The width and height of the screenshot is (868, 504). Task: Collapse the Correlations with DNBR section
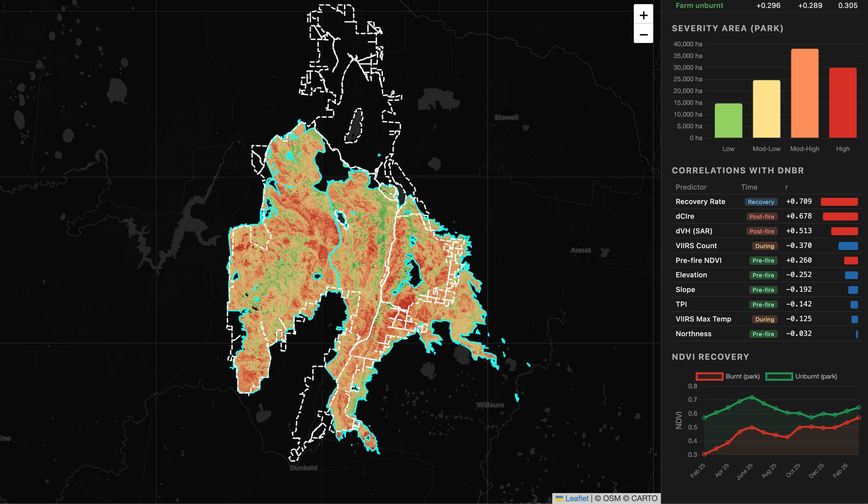coord(738,170)
